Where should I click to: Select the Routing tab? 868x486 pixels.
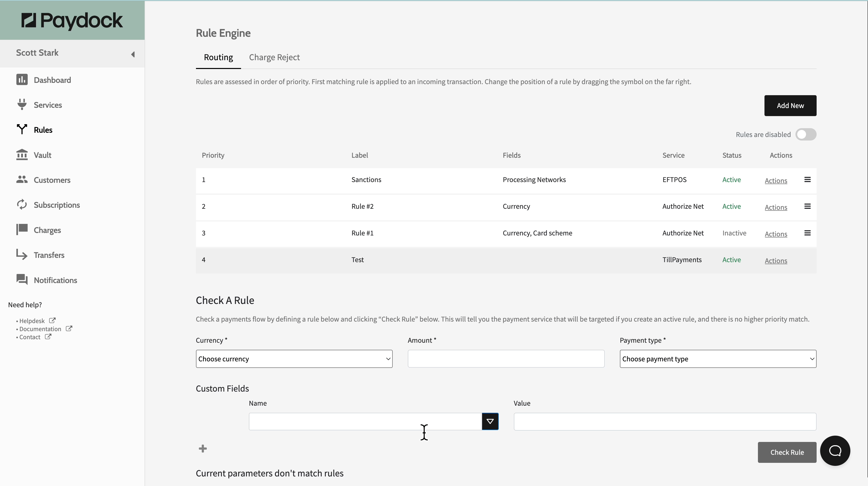(218, 57)
